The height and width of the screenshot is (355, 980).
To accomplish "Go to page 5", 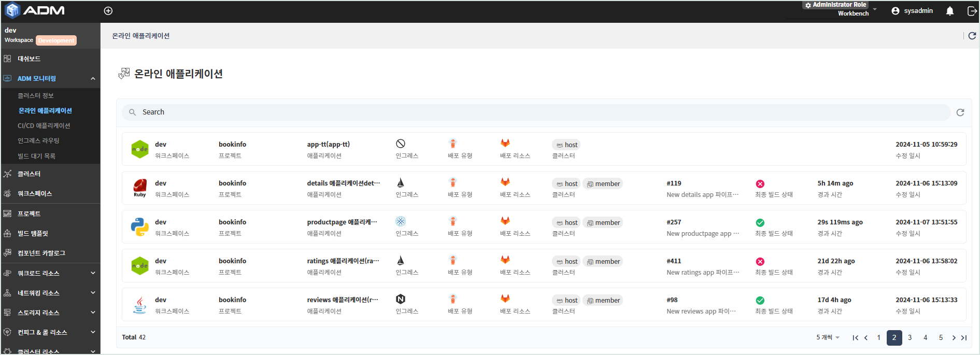I will pyautogui.click(x=941, y=338).
